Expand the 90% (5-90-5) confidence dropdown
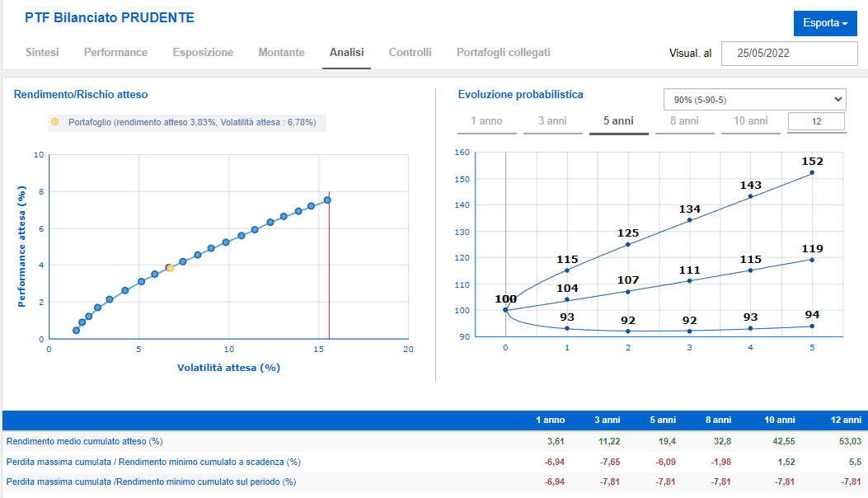The height and width of the screenshot is (498, 868). click(x=754, y=100)
